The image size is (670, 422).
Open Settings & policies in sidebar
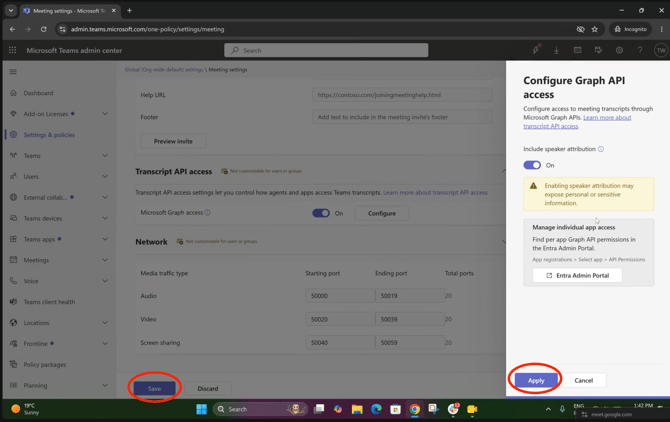click(49, 135)
